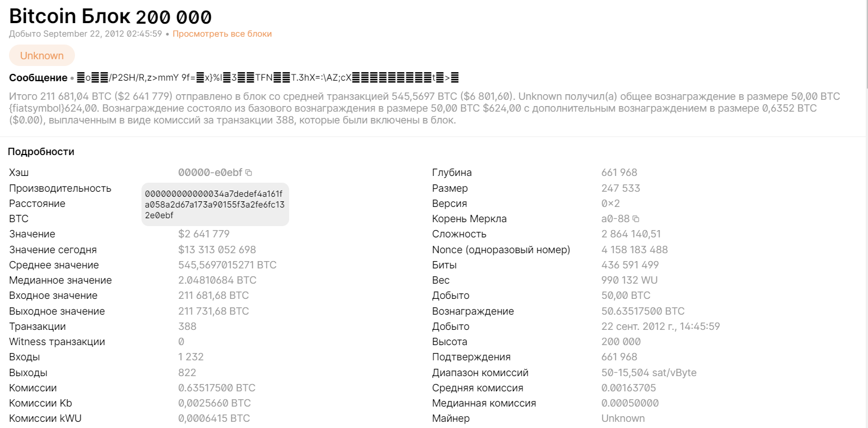Click the Диапазон комиссий sat/vByte value

[649, 373]
